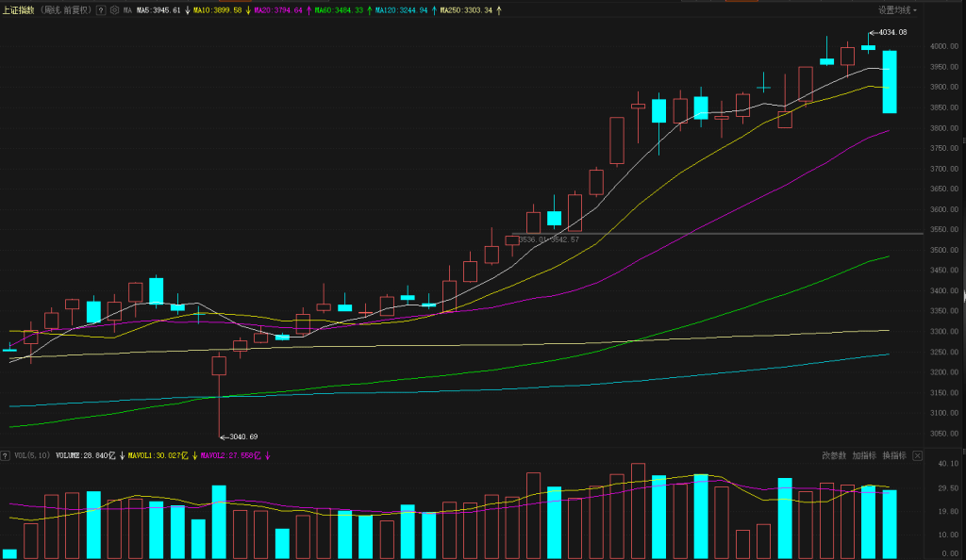Open the gear settings icon for MA
The image size is (966, 560).
click(114, 10)
